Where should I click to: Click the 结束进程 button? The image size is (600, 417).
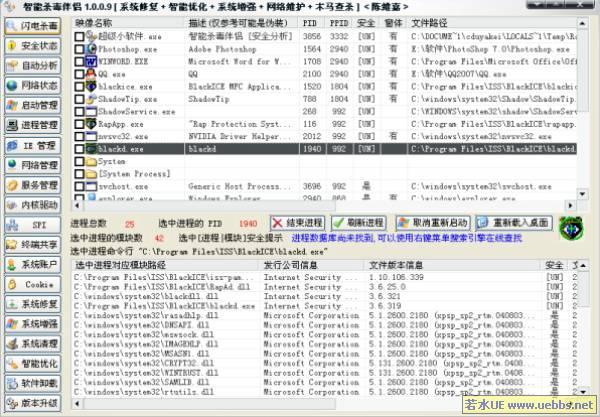(x=297, y=223)
